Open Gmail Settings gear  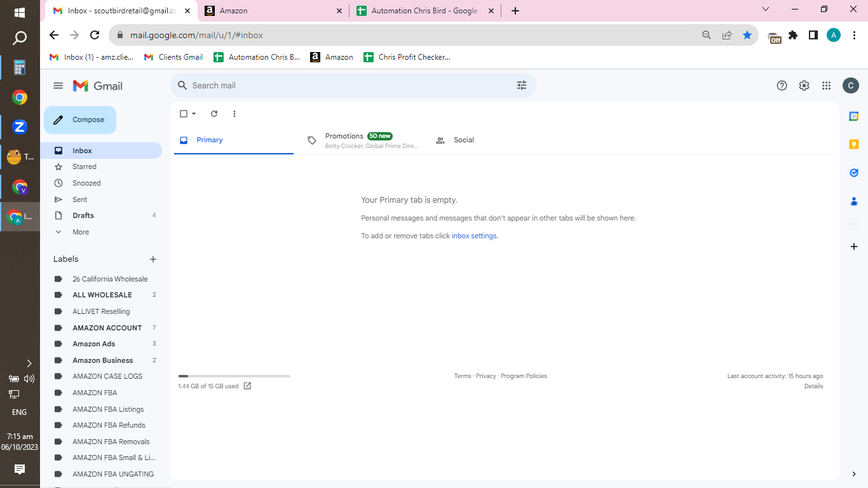(x=804, y=86)
